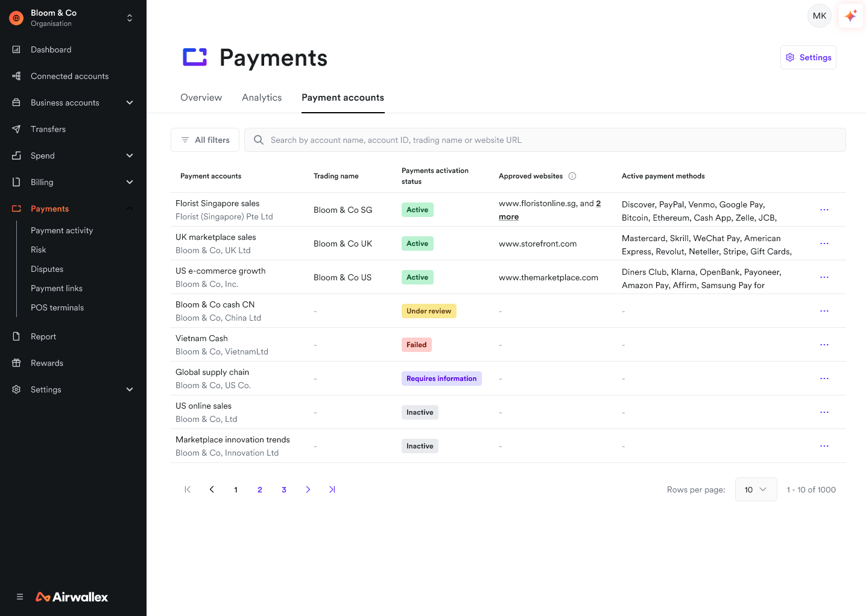This screenshot has height=616, width=866.
Task: Click the Connected accounts icon
Action: (16, 76)
